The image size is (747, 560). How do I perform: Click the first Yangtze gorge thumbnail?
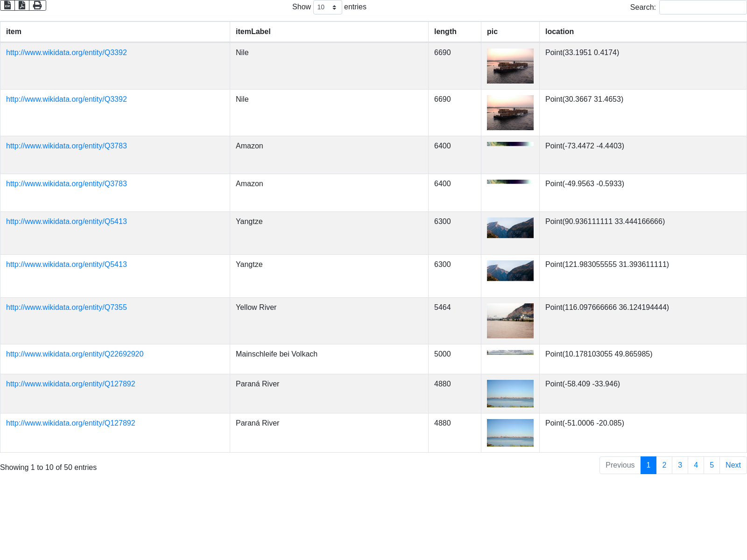(x=510, y=228)
